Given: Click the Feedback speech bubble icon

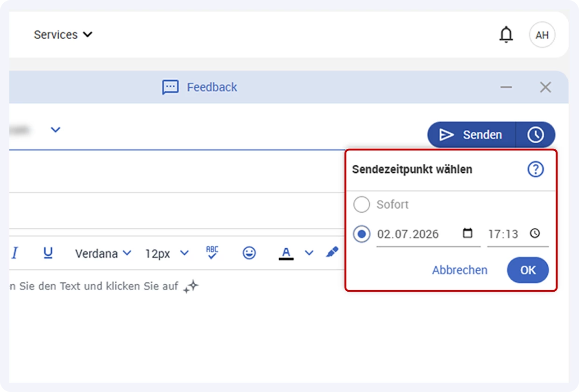Looking at the screenshot, I should coord(170,87).
